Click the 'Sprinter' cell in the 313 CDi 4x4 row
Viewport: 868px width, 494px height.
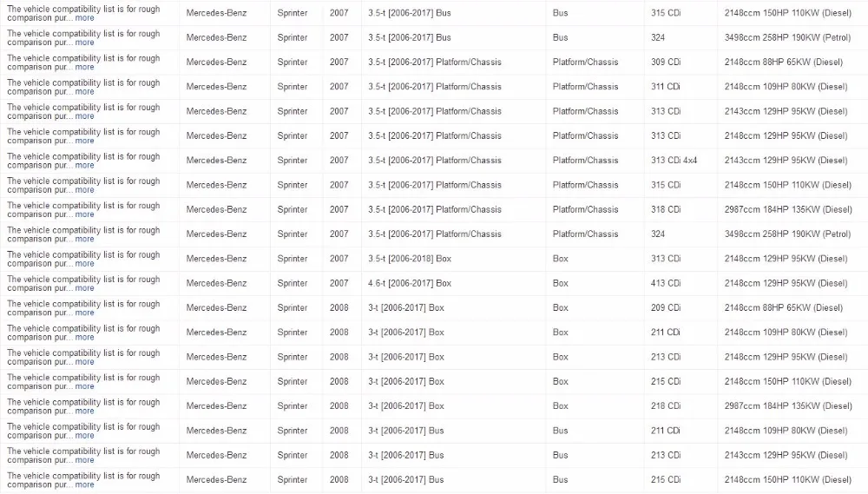coord(293,160)
